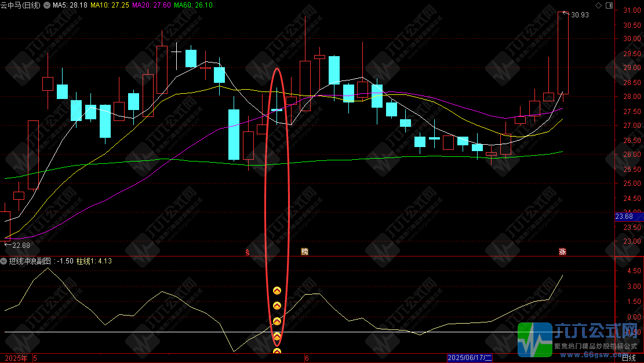Click the third orange up-arrow signal
Screen dimensions: 644x363
point(277,321)
